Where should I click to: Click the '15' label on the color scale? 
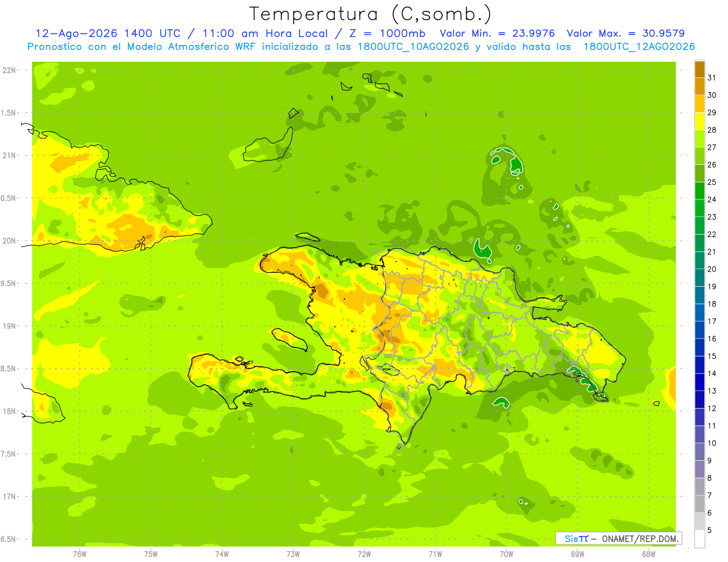(712, 356)
